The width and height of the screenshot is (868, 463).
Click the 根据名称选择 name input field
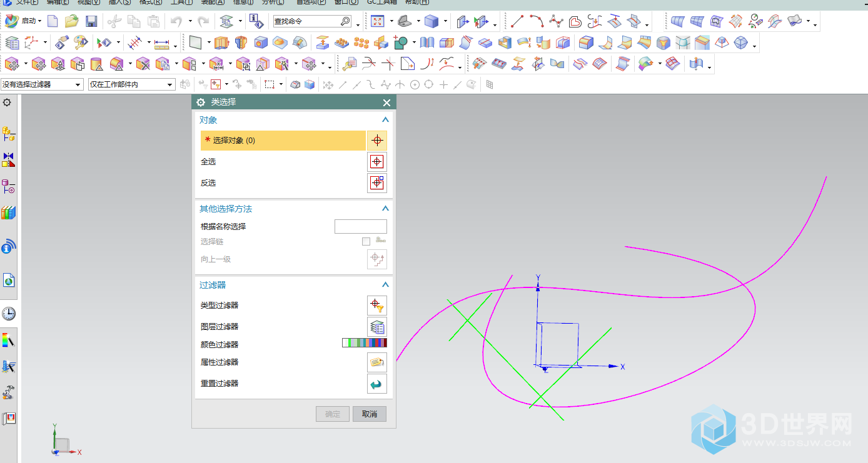coord(361,226)
